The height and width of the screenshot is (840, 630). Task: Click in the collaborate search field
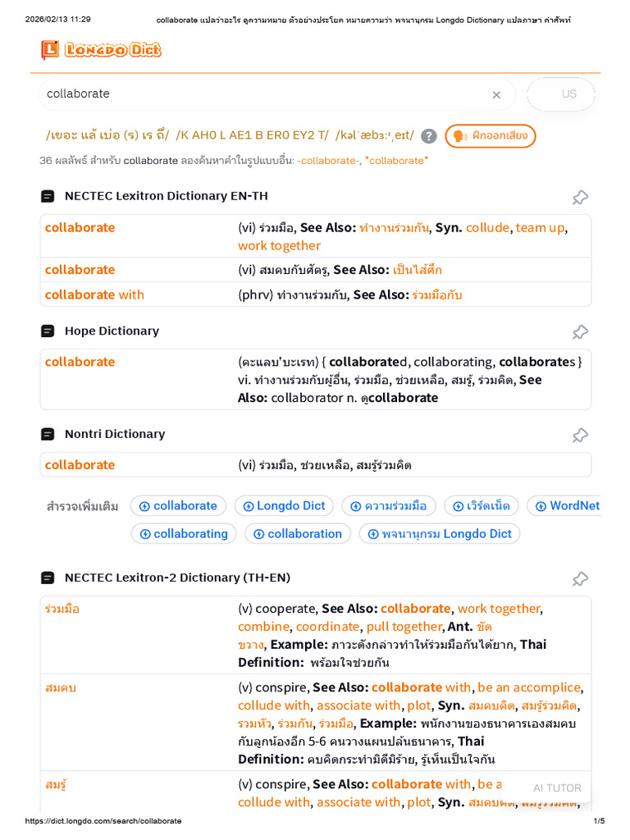pos(262,94)
